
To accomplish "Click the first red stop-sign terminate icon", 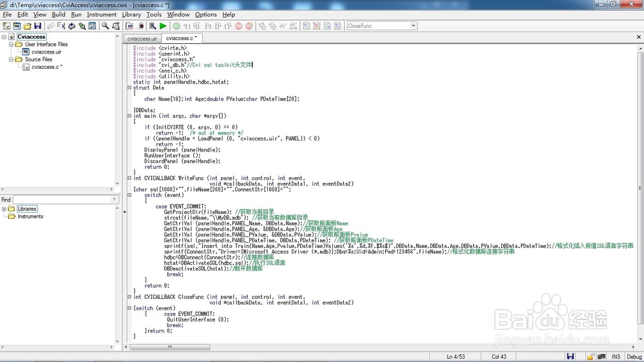I will coord(239,26).
